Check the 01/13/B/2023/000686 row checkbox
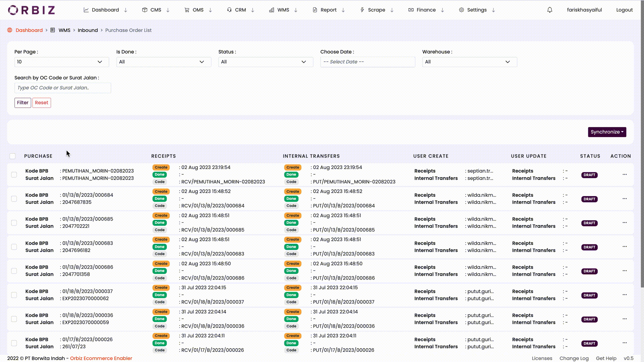644x362 pixels. [14, 271]
